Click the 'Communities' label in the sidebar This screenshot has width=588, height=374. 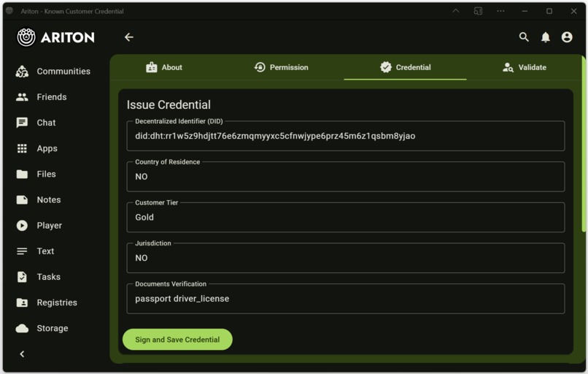point(63,72)
